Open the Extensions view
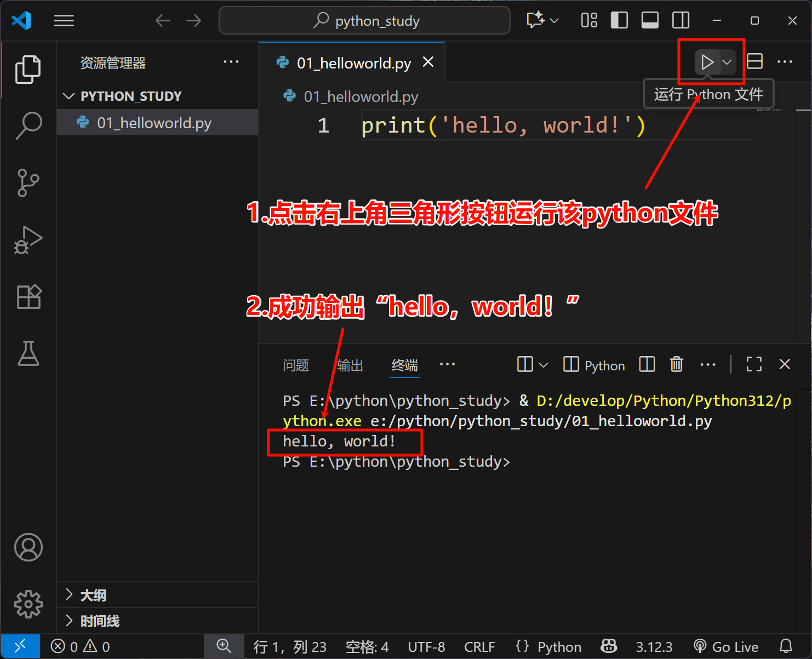812x659 pixels. pyautogui.click(x=28, y=297)
